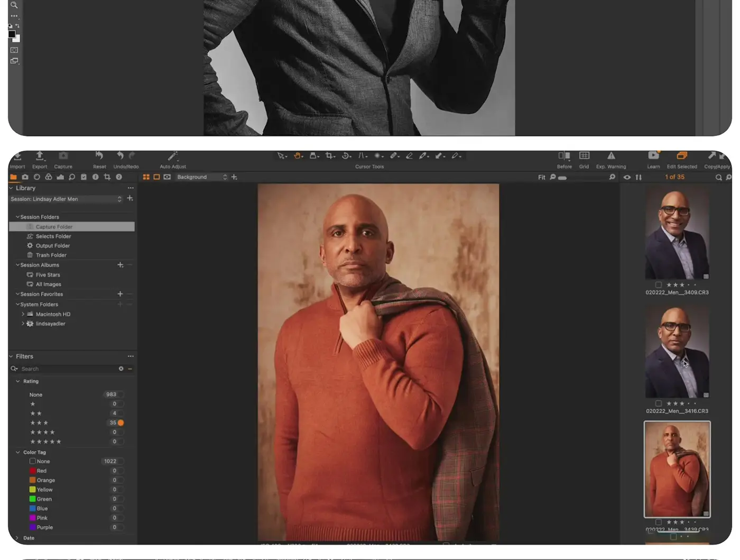Click the Copy/Apply arrows icon
Screen dimensions: 740x560
point(717,155)
